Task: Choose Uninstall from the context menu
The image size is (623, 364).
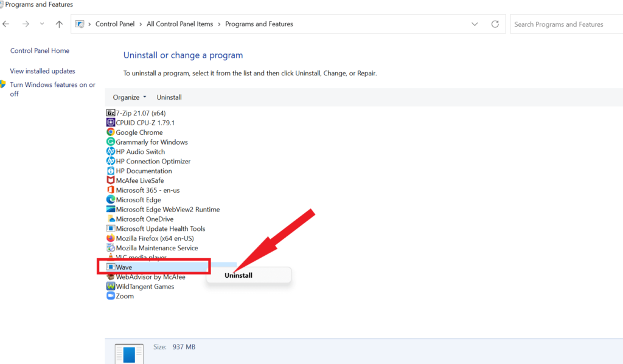Action: coord(238,275)
